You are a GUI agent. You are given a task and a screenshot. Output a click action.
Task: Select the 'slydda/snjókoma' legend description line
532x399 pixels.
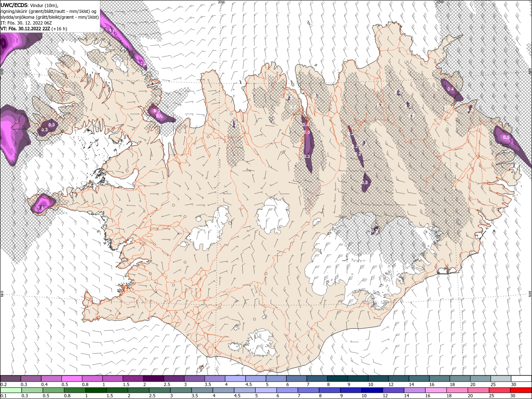pos(50,17)
